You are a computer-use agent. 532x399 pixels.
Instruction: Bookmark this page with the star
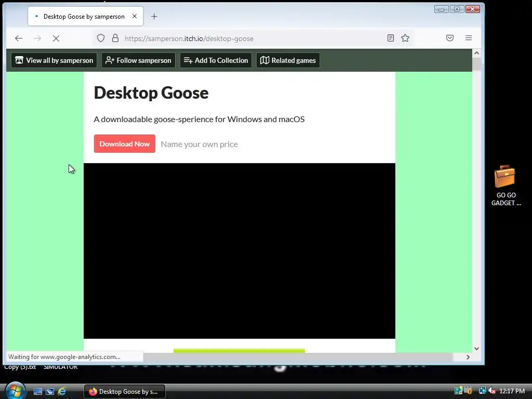pyautogui.click(x=405, y=38)
